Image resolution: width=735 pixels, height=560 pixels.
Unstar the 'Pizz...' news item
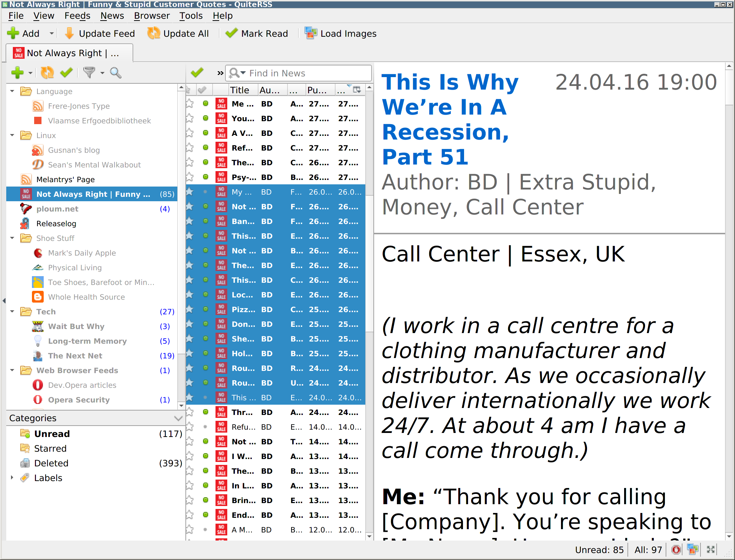pyautogui.click(x=190, y=309)
